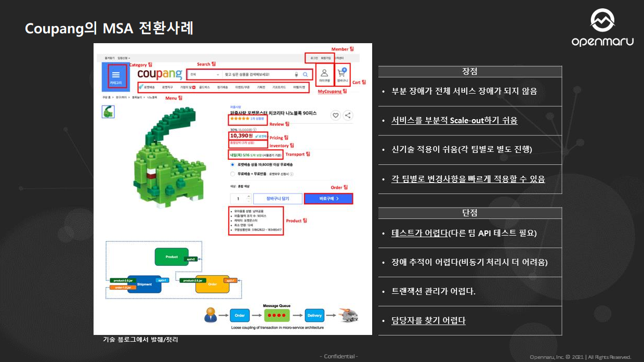Activate the microphone voice search icon

click(x=296, y=74)
